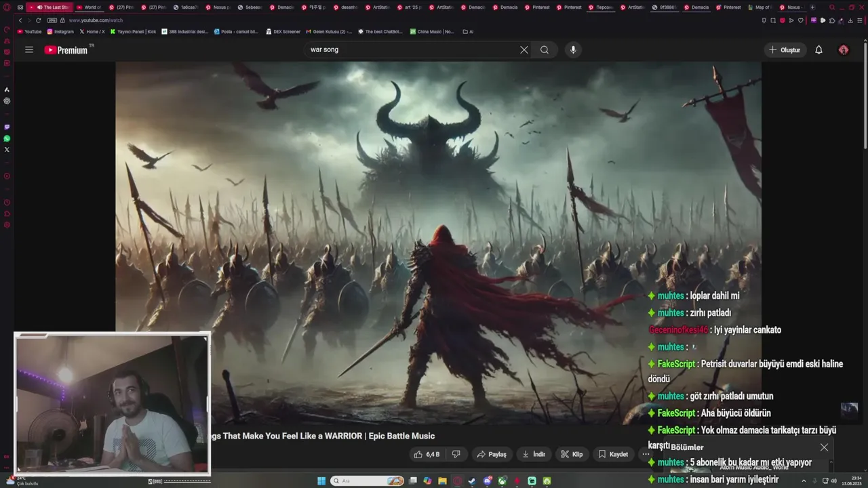Switch to the Персона tab
868x488 pixels.
(600, 7)
